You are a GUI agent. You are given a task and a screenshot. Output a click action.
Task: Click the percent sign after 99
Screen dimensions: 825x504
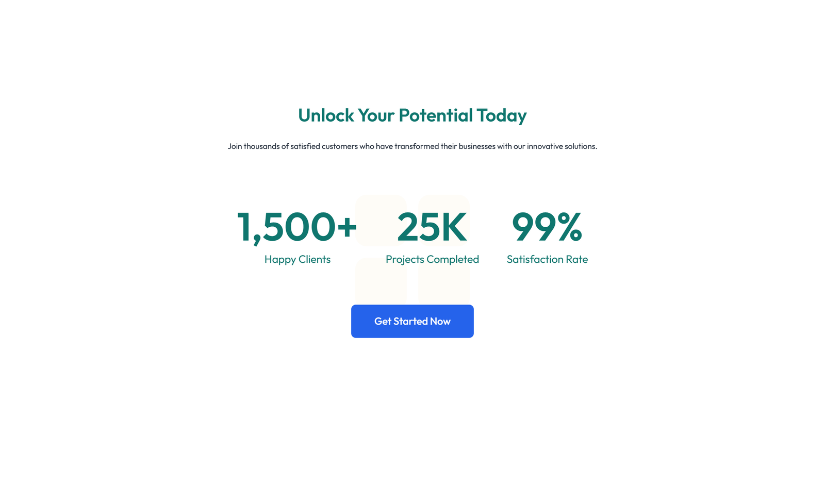click(x=570, y=227)
